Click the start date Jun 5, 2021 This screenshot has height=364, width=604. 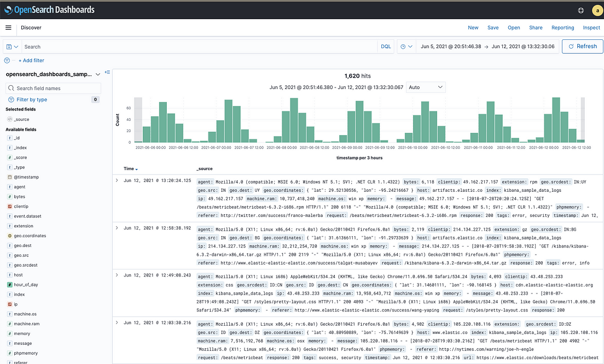click(x=451, y=46)
